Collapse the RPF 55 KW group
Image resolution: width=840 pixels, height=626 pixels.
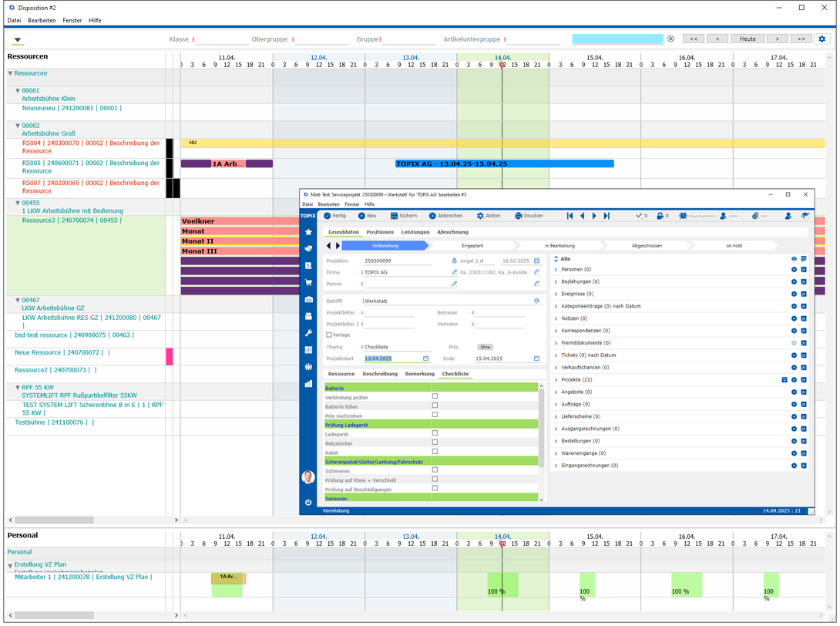coord(17,388)
